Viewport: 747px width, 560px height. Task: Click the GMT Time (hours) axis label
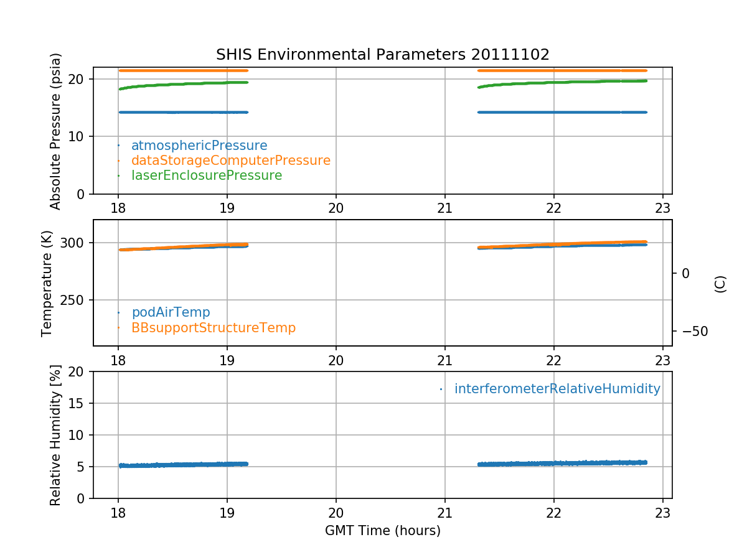382,531
